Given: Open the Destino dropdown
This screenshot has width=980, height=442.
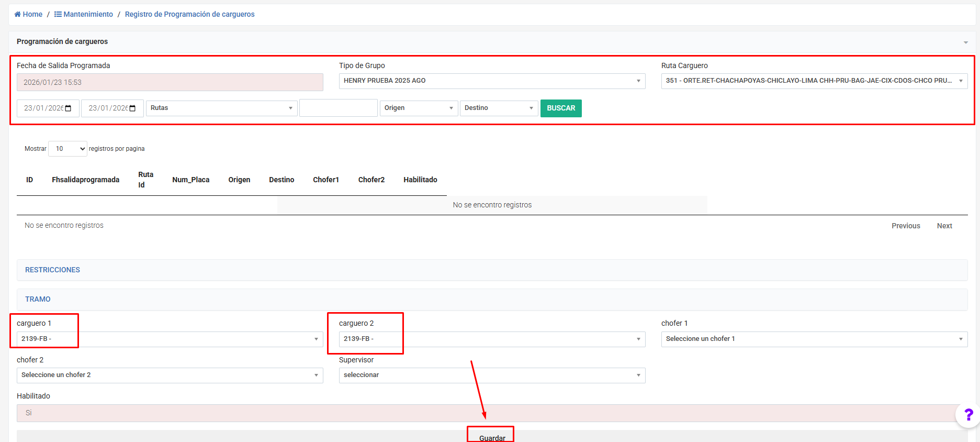Looking at the screenshot, I should [499, 108].
